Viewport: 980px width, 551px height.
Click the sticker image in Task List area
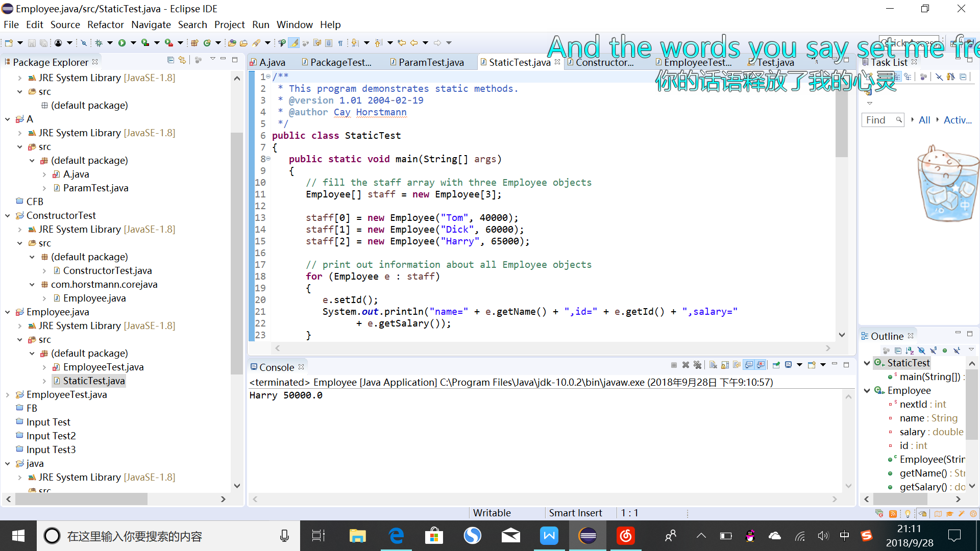point(948,183)
